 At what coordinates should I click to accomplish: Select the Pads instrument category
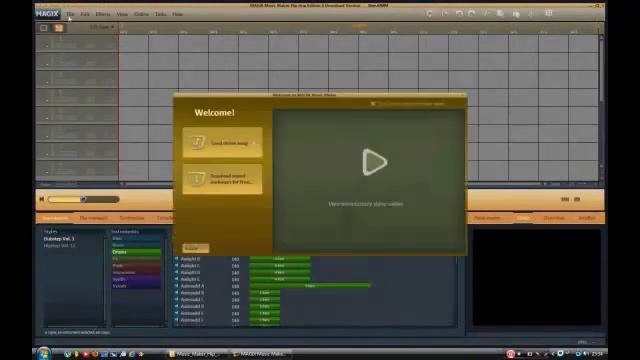click(136, 266)
